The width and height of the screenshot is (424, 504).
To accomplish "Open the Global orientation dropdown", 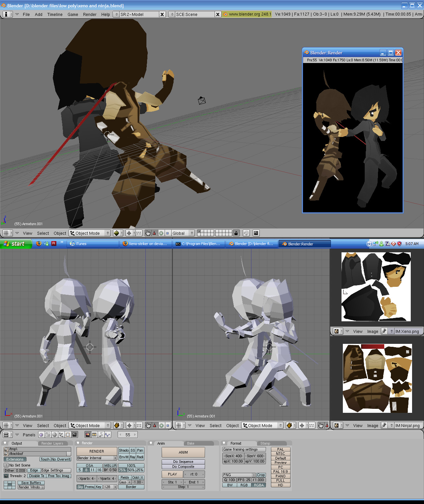I will (x=183, y=233).
